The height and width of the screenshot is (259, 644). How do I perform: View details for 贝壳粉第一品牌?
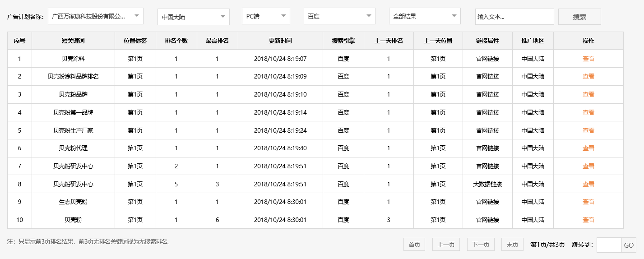pos(588,112)
